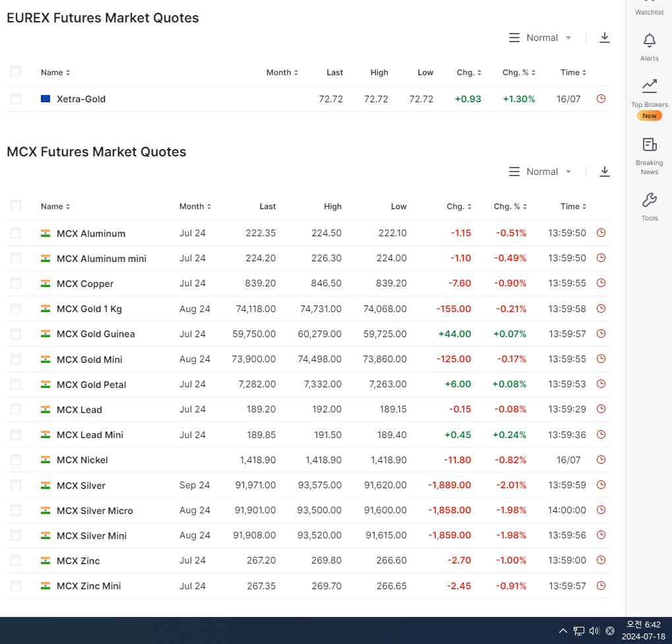Check the Xetra-Gold row checkbox
Viewport: 672px width, 644px height.
(x=16, y=99)
